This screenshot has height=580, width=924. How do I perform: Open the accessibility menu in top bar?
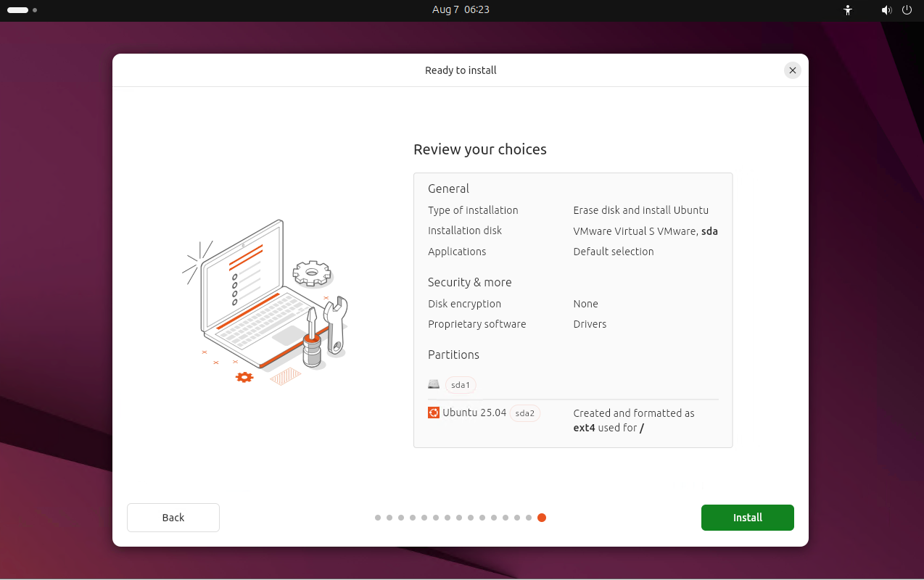pyautogui.click(x=847, y=10)
